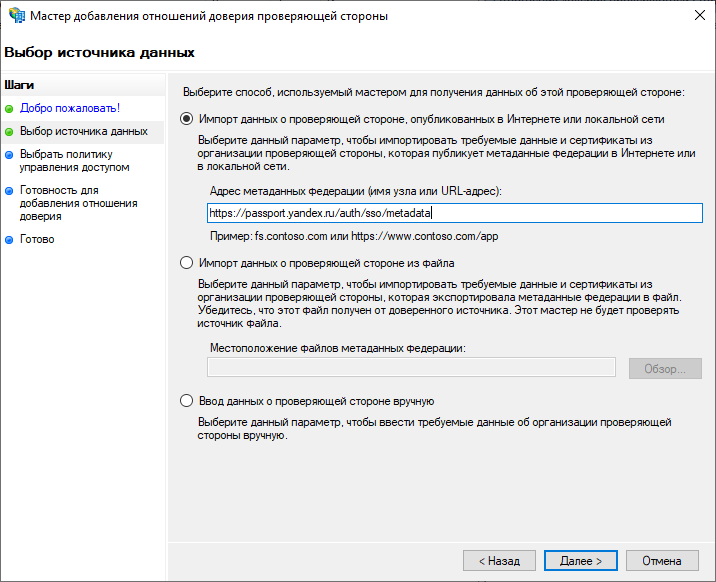This screenshot has width=716, height=582.
Task: Click the blue bullet beside the "Готово" step
Action: pyautogui.click(x=9, y=240)
